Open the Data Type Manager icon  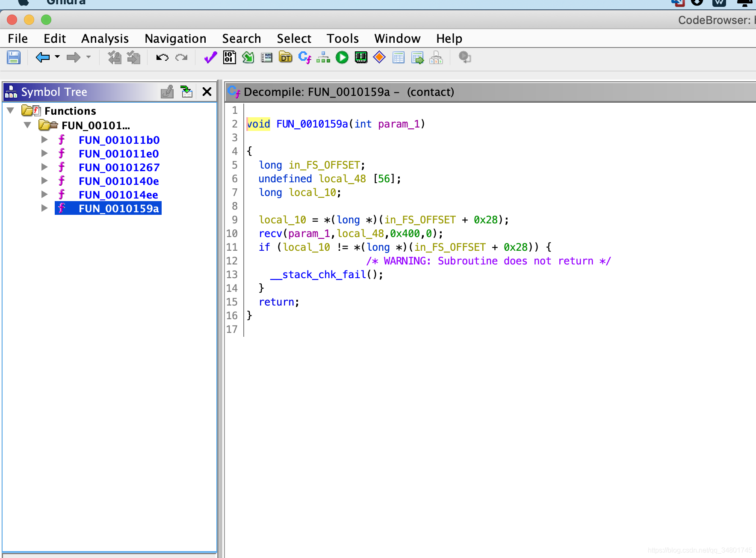[286, 57]
